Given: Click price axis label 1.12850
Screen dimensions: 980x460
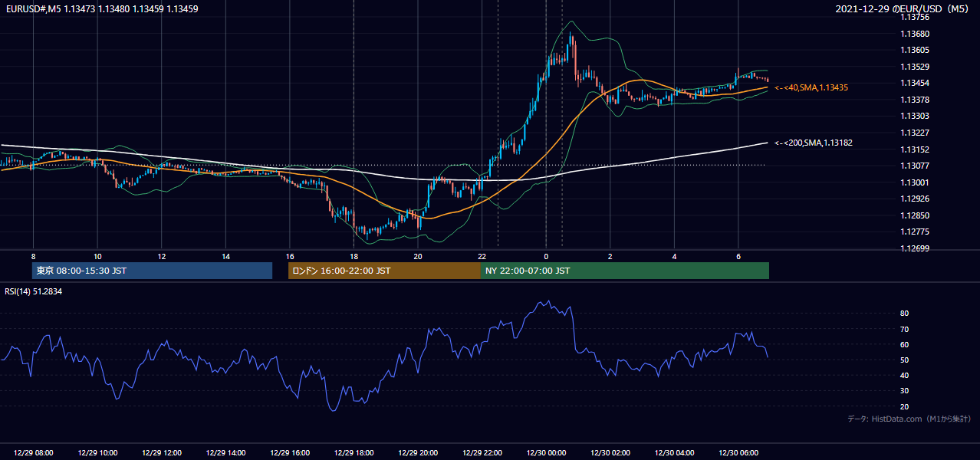Looking at the screenshot, I should tap(914, 215).
